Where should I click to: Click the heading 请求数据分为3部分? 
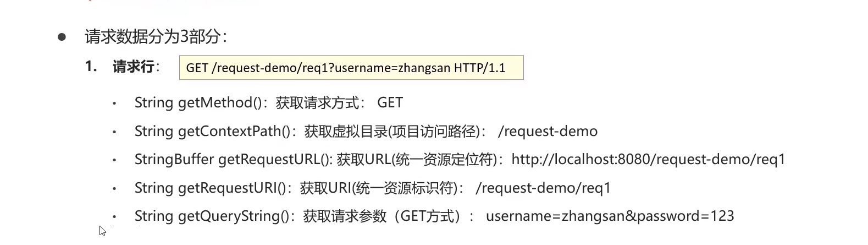click(x=156, y=37)
